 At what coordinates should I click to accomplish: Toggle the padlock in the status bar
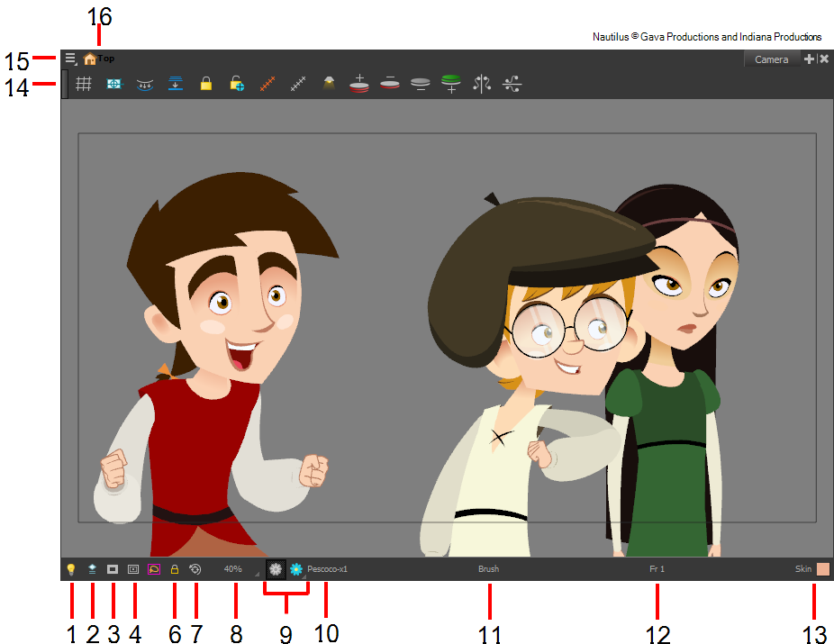tap(177, 568)
